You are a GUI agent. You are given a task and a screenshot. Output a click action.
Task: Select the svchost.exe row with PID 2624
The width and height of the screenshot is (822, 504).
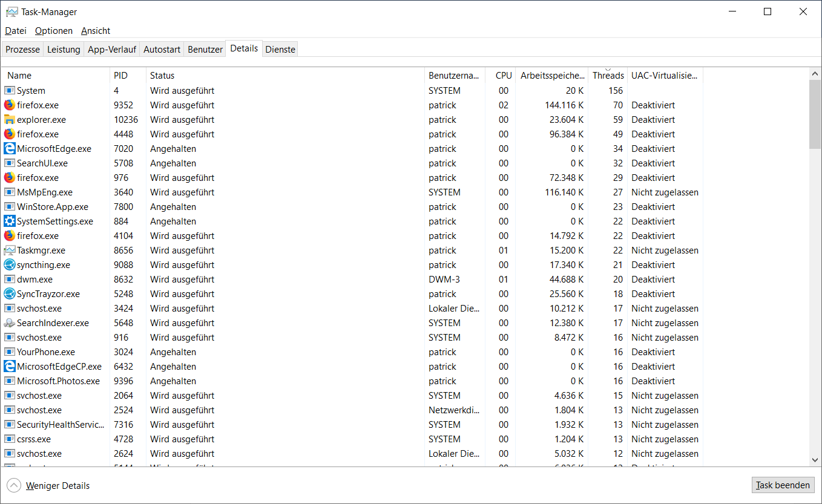[x=352, y=453]
